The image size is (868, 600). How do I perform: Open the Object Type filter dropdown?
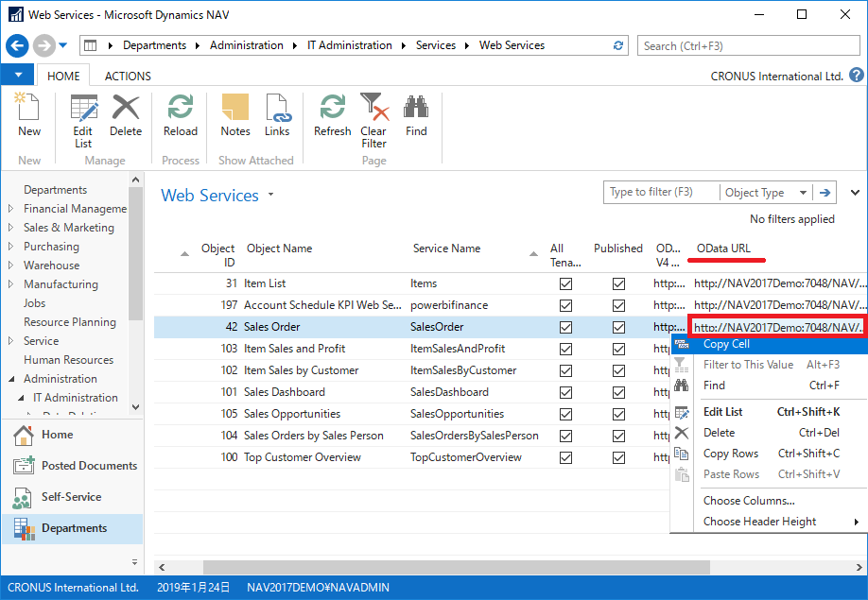pyautogui.click(x=803, y=193)
